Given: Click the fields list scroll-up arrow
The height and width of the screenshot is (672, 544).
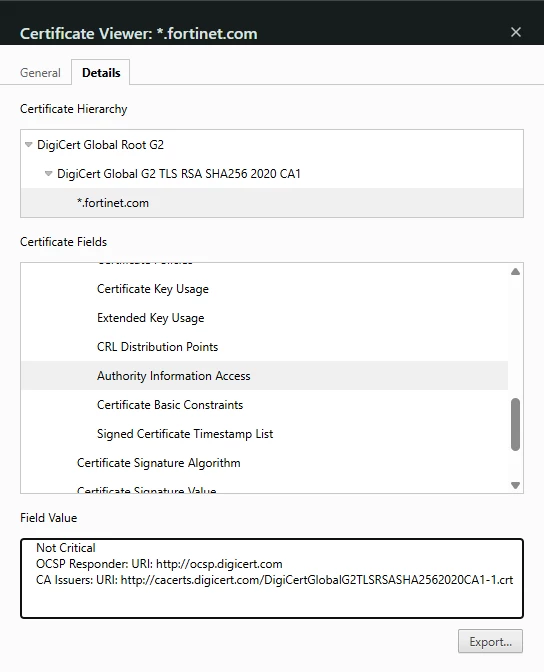Looking at the screenshot, I should tap(515, 272).
